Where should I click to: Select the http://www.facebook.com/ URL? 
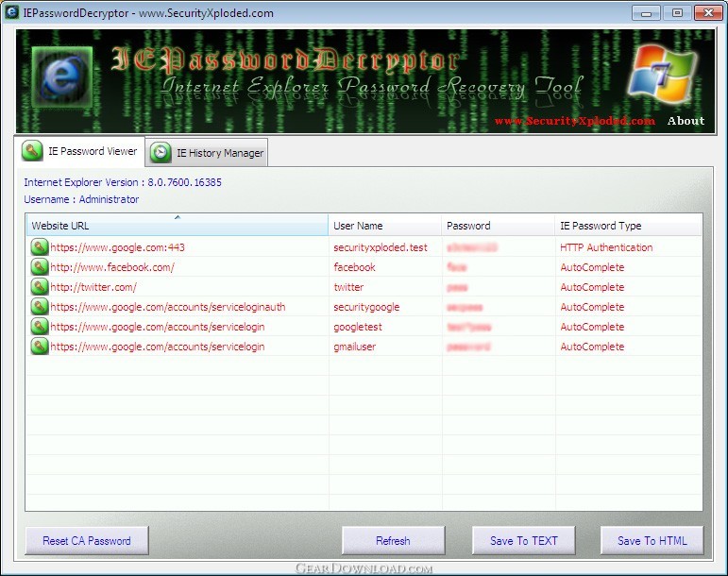(112, 267)
